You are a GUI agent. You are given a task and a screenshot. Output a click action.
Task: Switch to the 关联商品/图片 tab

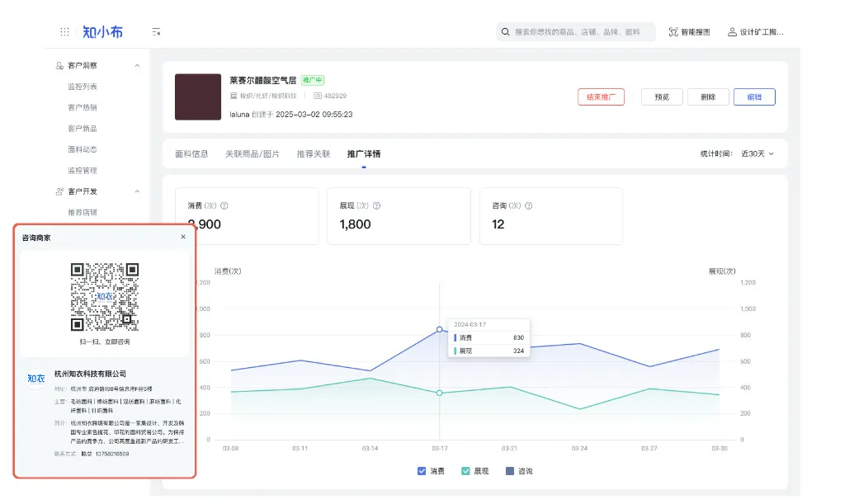[253, 154]
